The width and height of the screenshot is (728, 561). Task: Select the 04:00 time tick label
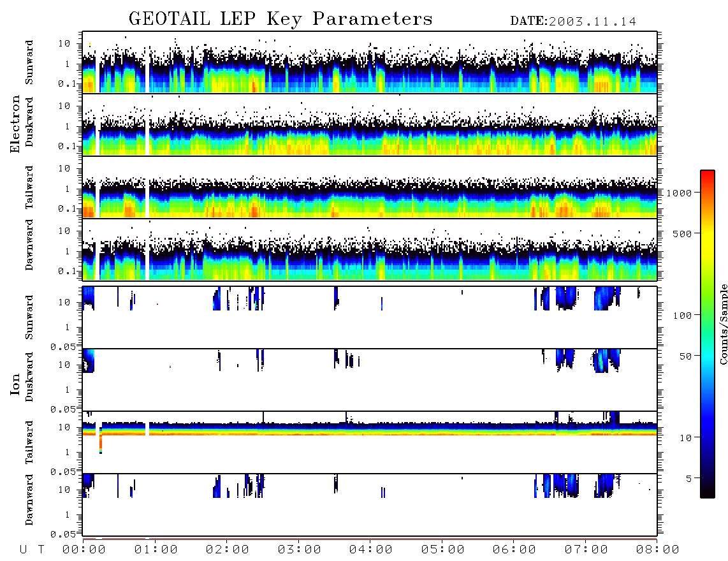pos(371,550)
